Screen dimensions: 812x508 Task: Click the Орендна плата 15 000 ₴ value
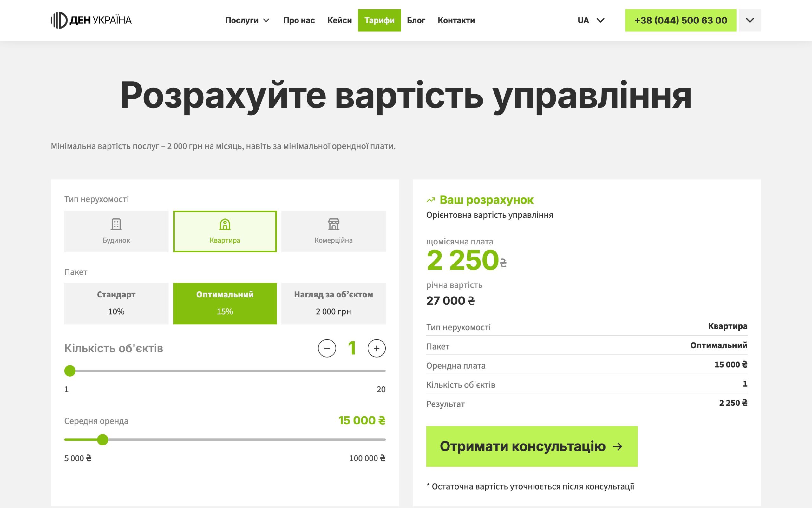point(731,364)
